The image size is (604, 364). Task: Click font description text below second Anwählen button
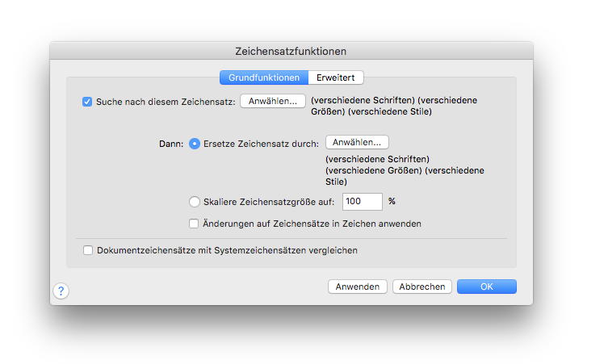tap(405, 170)
